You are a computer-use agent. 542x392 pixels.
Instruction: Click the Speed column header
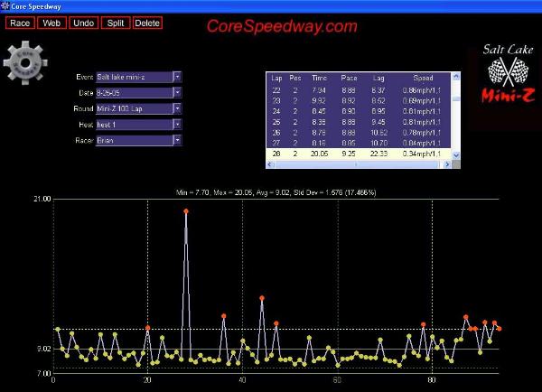click(423, 78)
